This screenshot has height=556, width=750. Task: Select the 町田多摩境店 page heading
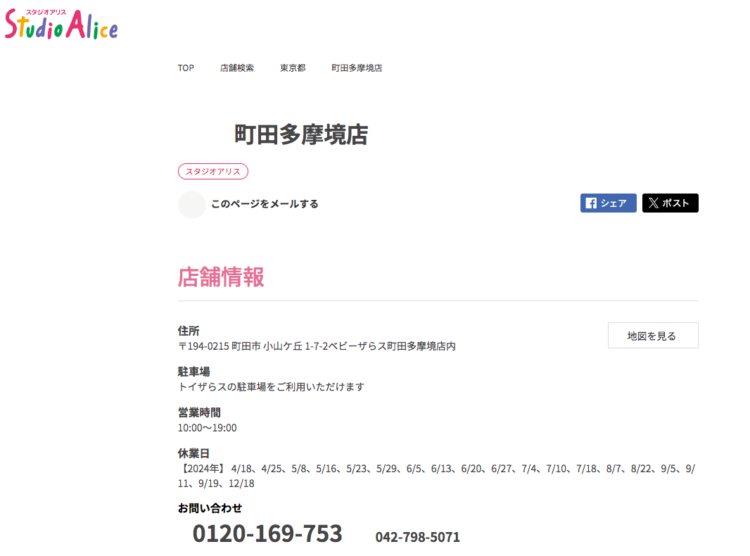click(301, 134)
